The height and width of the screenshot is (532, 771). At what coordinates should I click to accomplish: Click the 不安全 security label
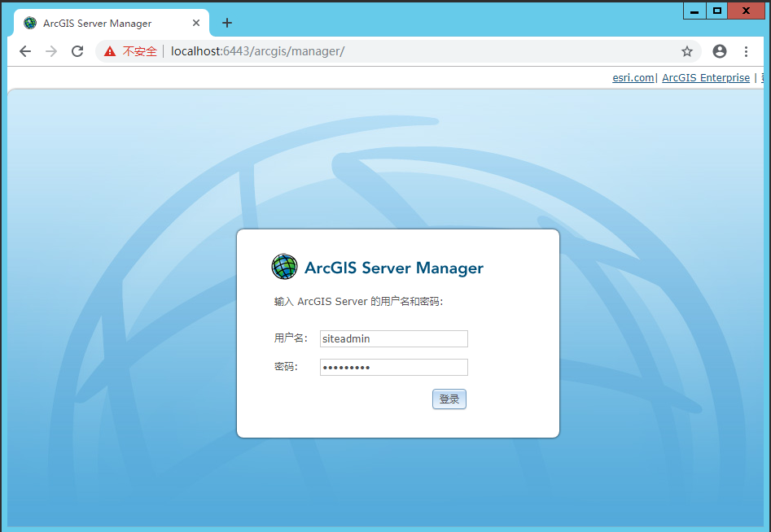(140, 51)
